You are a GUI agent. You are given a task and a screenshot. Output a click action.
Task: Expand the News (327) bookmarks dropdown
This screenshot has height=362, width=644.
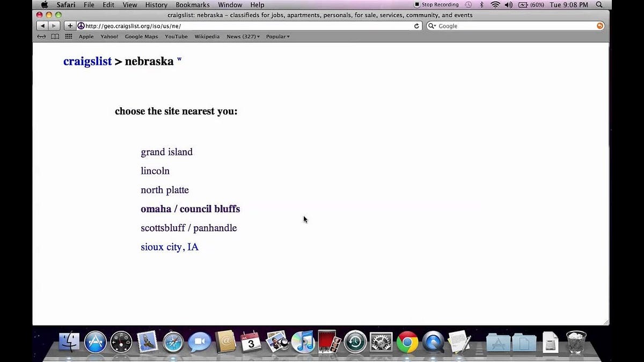click(243, 36)
